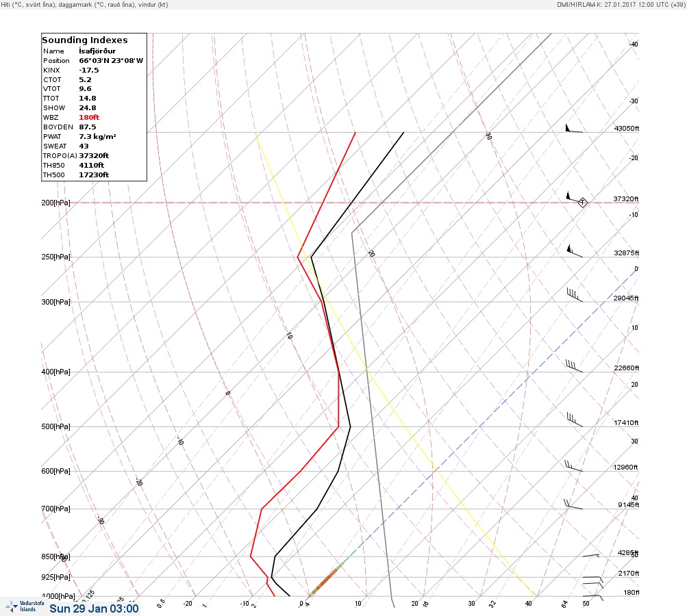
Task: Click the 12960ft height label
Action: pyautogui.click(x=625, y=467)
